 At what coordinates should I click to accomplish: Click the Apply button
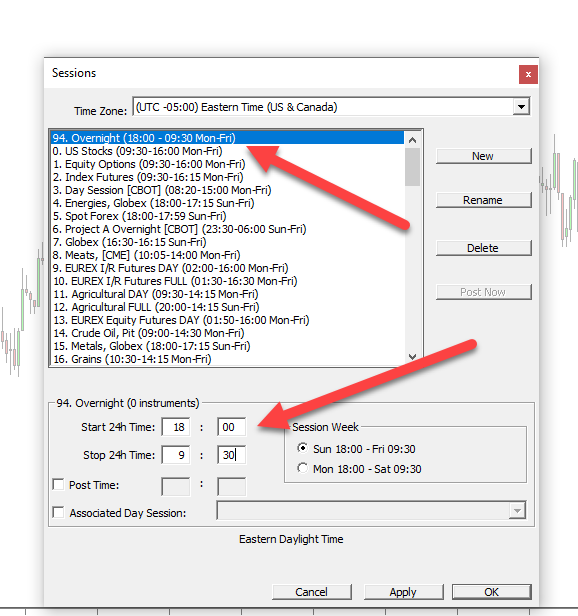(403, 592)
